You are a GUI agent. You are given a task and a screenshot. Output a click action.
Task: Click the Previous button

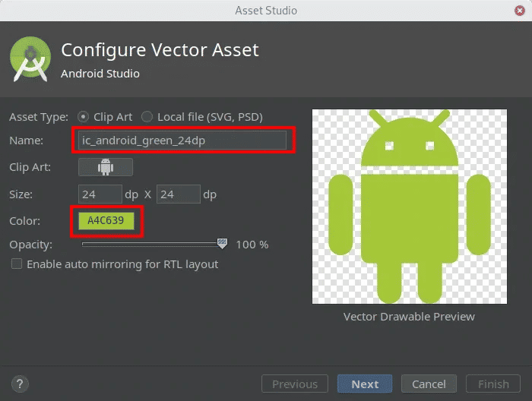[x=295, y=384]
